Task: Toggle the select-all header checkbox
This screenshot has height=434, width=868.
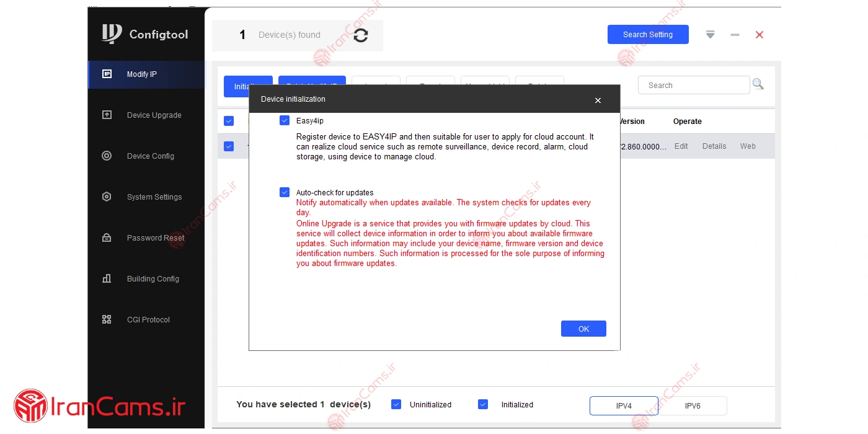Action: [229, 121]
